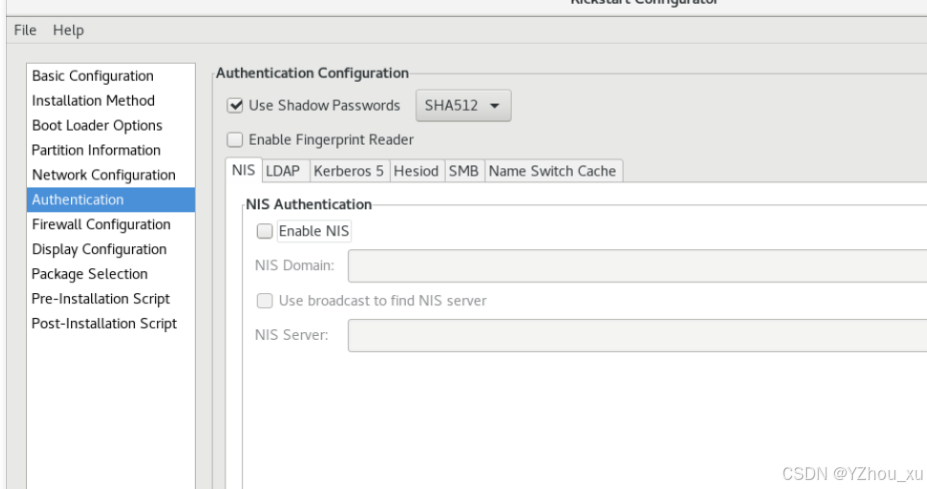This screenshot has width=927, height=489.
Task: Select Partition Information in sidebar
Action: [96, 150]
